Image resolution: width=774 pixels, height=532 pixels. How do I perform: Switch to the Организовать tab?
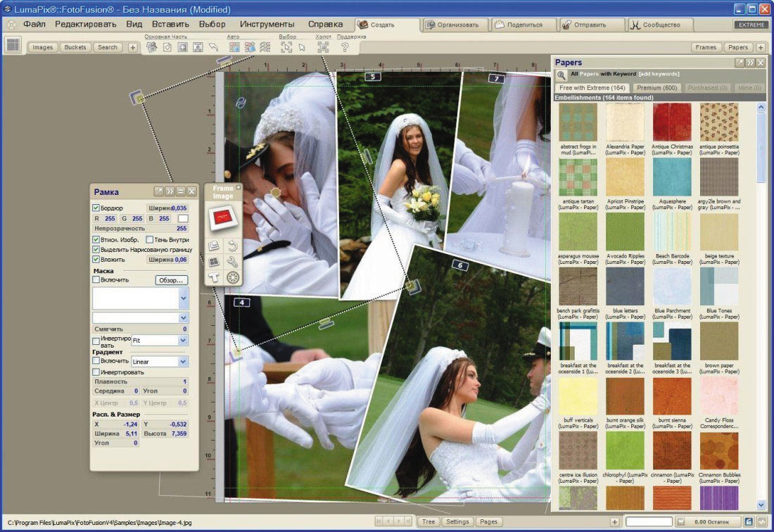point(455,25)
